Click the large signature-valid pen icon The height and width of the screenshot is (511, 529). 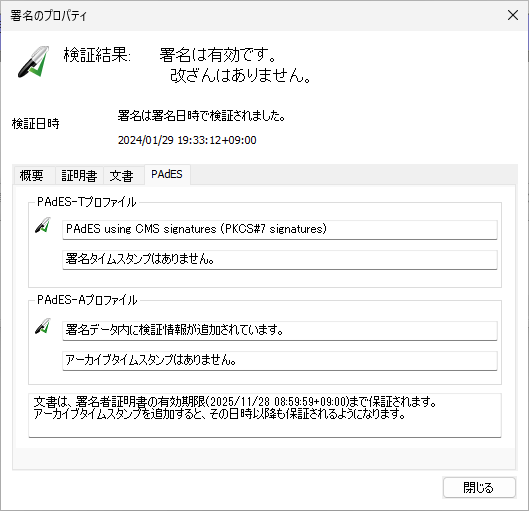coord(33,62)
